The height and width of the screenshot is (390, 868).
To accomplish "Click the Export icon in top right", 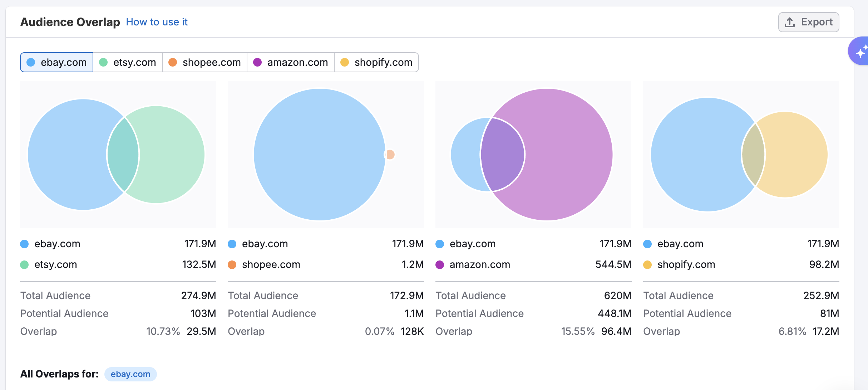I will [789, 22].
